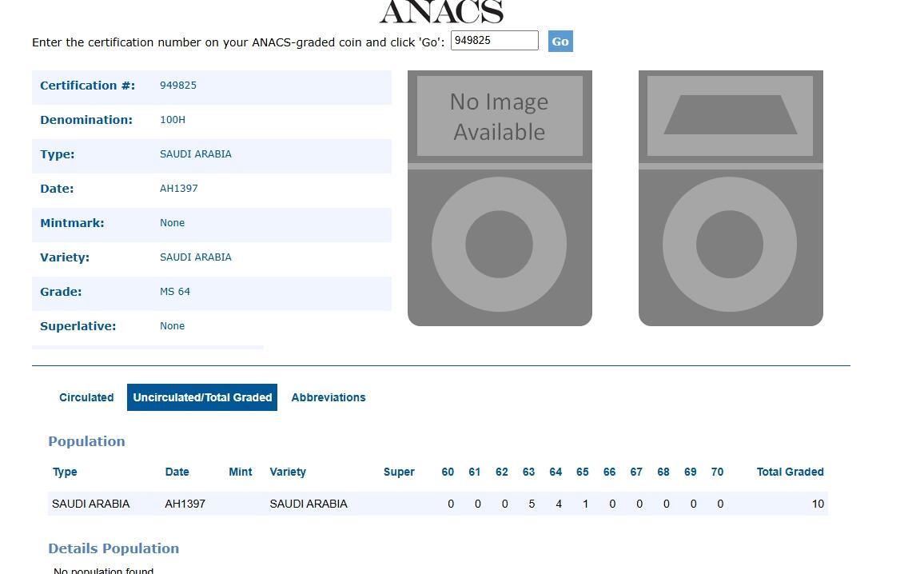The height and width of the screenshot is (574, 924).
Task: Click the Mint column header
Action: [x=241, y=472]
